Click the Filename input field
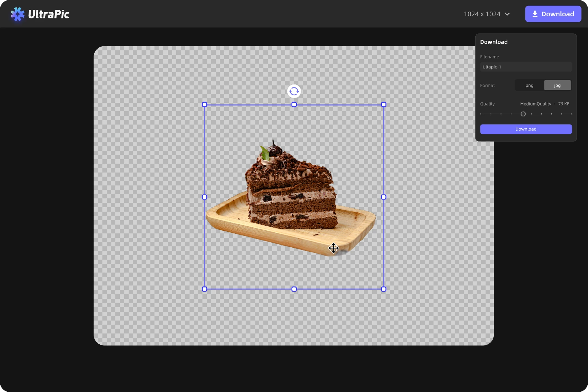The image size is (588, 392). pos(526,67)
